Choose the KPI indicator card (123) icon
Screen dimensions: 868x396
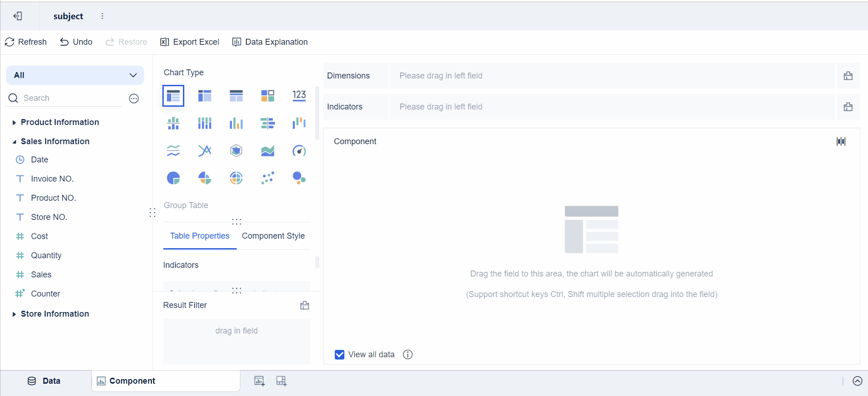pos(299,95)
